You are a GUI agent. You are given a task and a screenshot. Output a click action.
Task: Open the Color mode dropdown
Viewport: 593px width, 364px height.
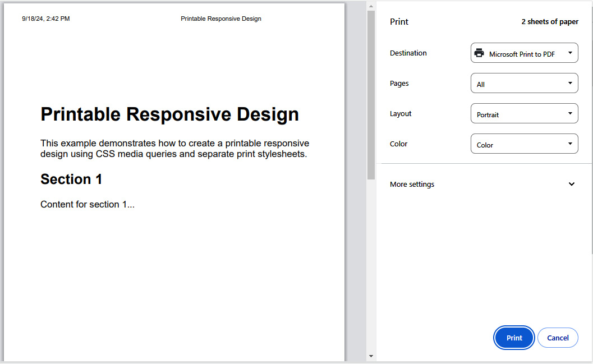pos(524,144)
